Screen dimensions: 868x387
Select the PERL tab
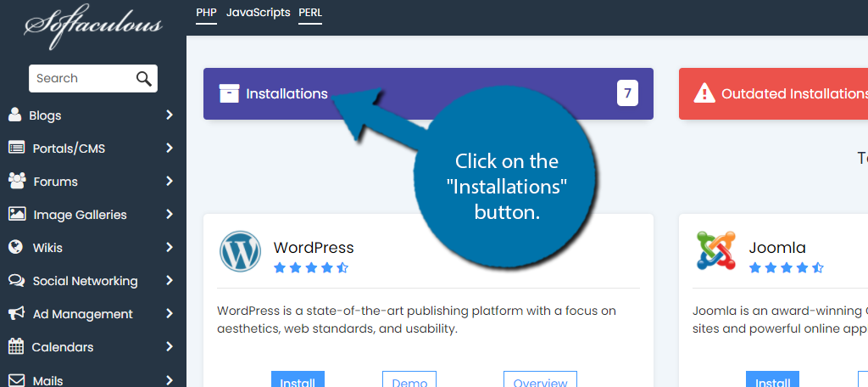click(310, 13)
